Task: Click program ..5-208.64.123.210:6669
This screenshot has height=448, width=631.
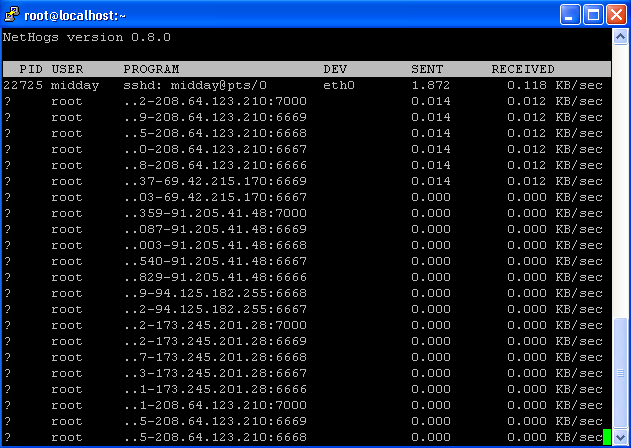Action: pyautogui.click(x=215, y=421)
